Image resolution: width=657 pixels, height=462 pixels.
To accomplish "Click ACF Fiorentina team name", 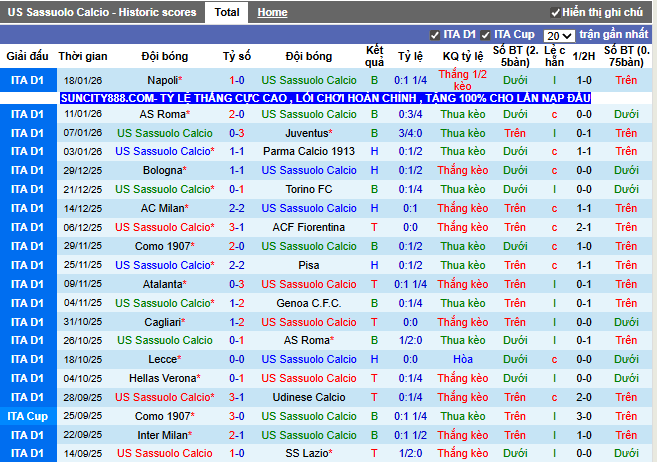I will point(309,227).
